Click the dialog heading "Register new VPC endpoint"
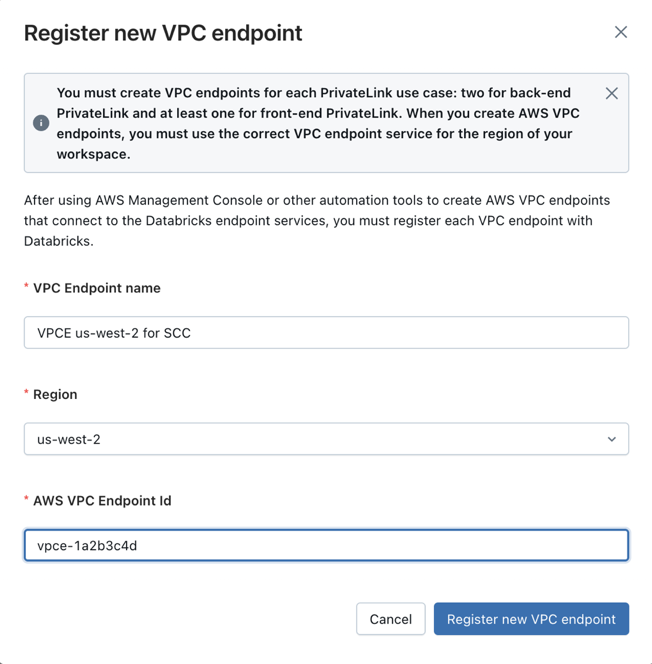Viewport: 652px width, 664px height. click(163, 33)
